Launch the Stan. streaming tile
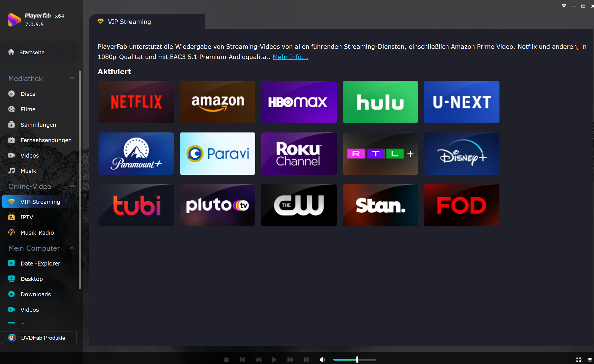The width and height of the screenshot is (594, 364). pyautogui.click(x=380, y=205)
